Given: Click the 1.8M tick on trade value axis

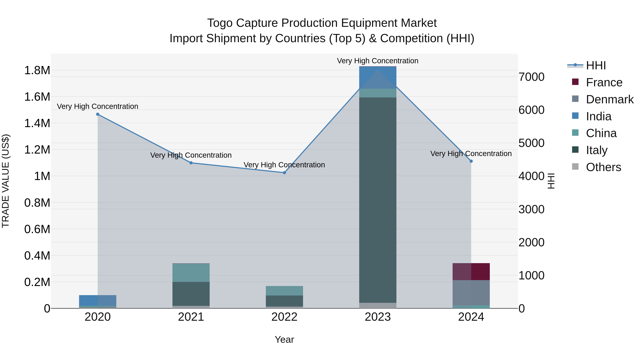Looking at the screenshot, I should 37,70.
